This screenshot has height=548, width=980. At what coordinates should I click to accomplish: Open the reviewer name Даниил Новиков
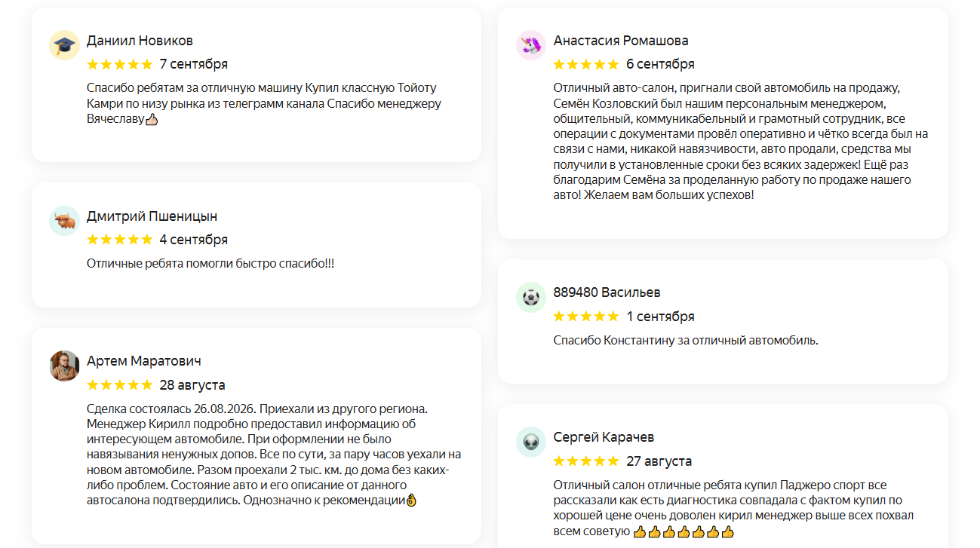point(140,41)
